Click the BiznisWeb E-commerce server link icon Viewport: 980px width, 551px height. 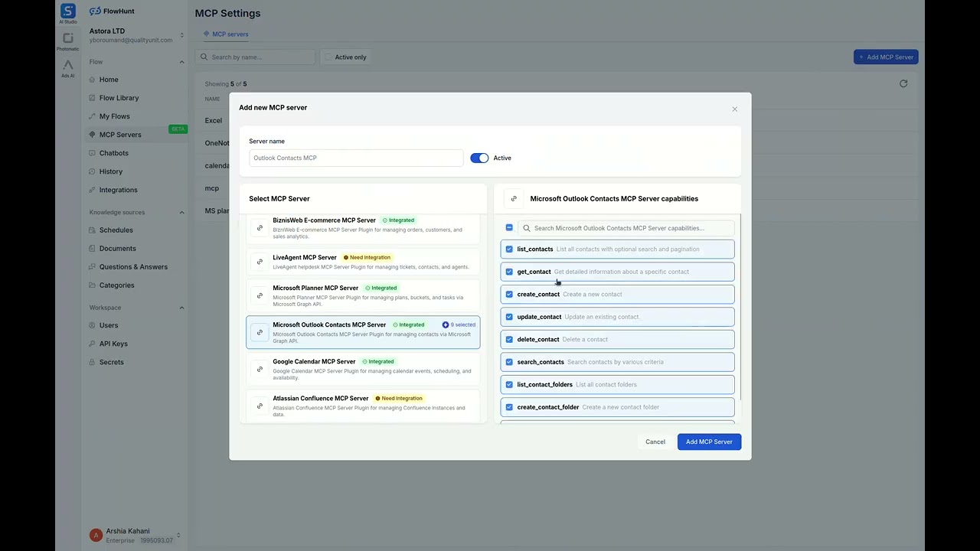tap(260, 228)
